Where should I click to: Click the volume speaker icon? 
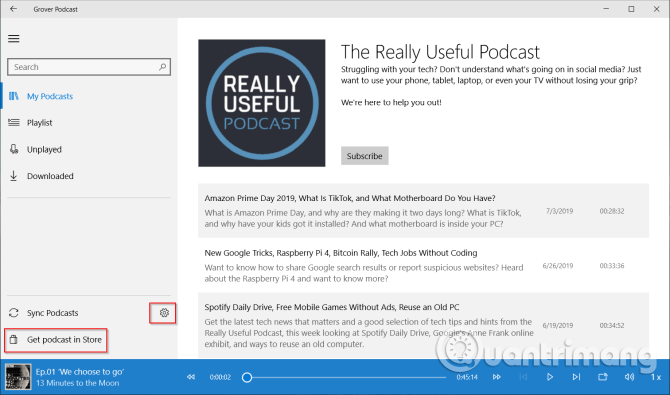[x=629, y=377]
